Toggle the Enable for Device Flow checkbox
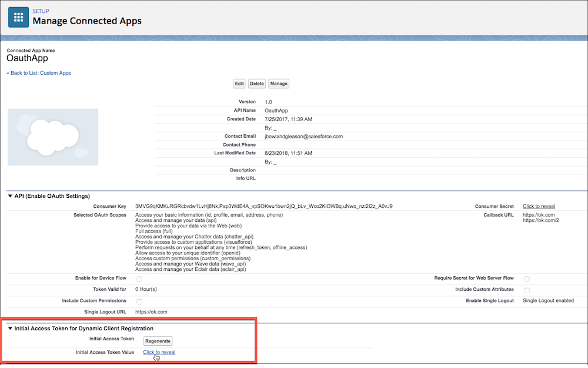This screenshot has height=368, width=588. coord(139,279)
